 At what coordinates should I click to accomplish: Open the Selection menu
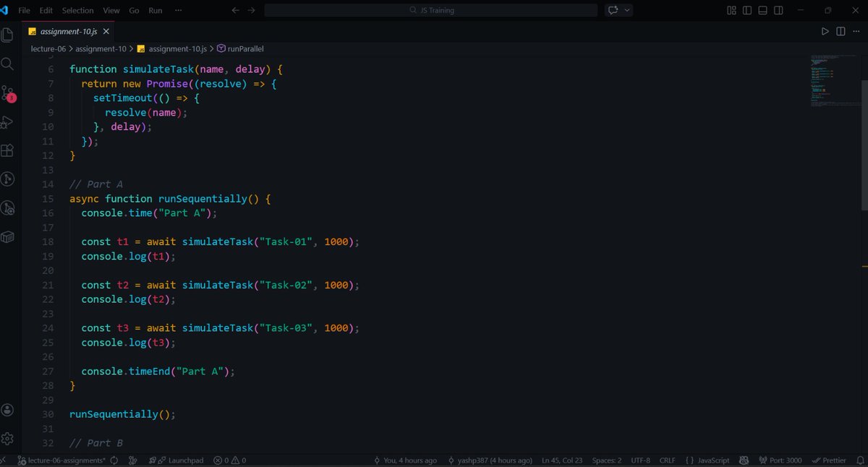click(x=77, y=10)
